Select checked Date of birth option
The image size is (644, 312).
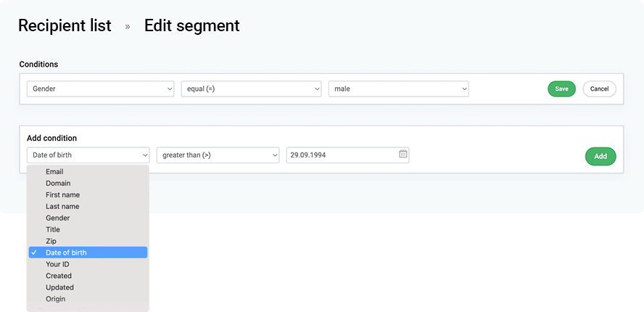click(x=88, y=253)
